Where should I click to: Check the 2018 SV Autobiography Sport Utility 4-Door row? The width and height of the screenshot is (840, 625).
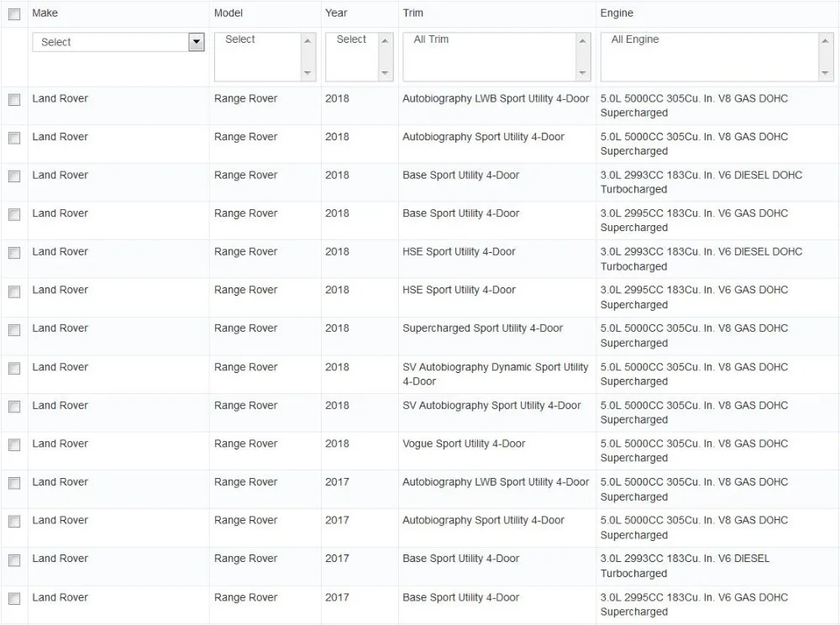[x=14, y=407]
